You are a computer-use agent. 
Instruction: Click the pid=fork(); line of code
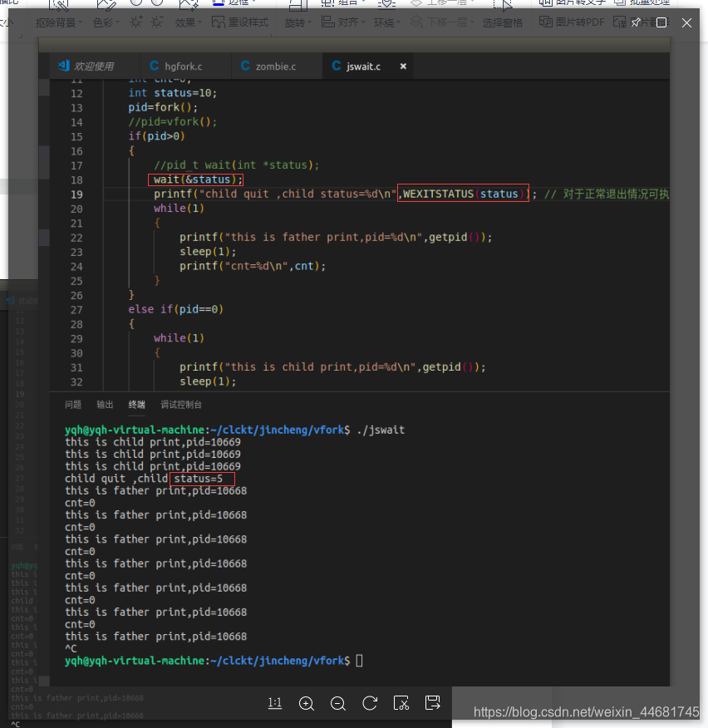tap(163, 107)
